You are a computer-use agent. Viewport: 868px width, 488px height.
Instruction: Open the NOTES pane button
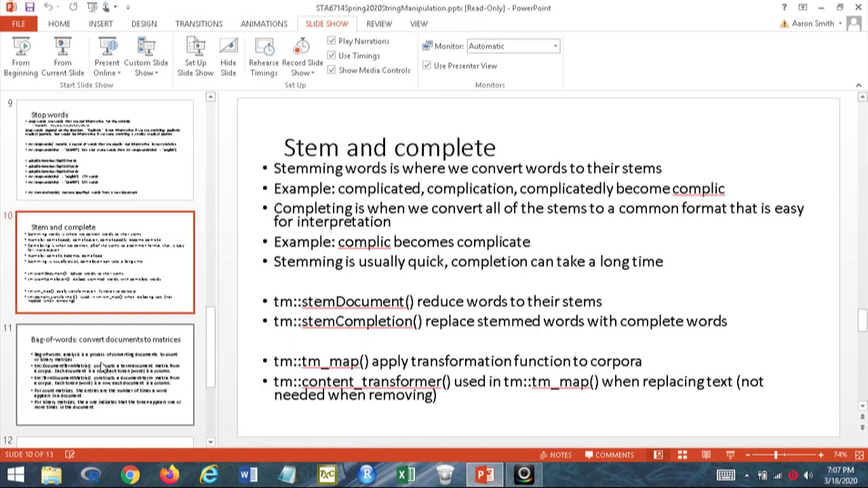click(555, 455)
